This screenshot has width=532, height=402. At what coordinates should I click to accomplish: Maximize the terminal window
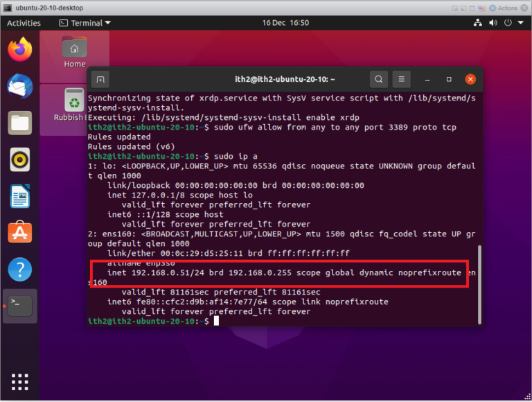(x=449, y=80)
